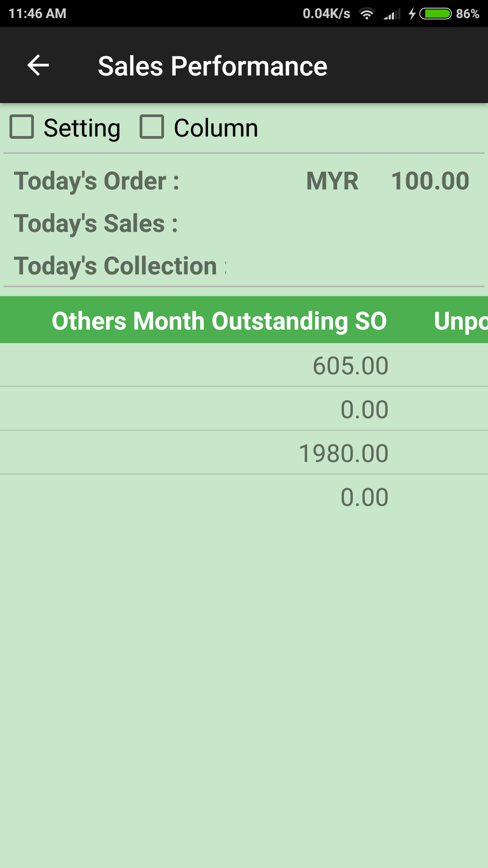Enable the Column checkbox
The image size is (488, 868).
point(152,127)
